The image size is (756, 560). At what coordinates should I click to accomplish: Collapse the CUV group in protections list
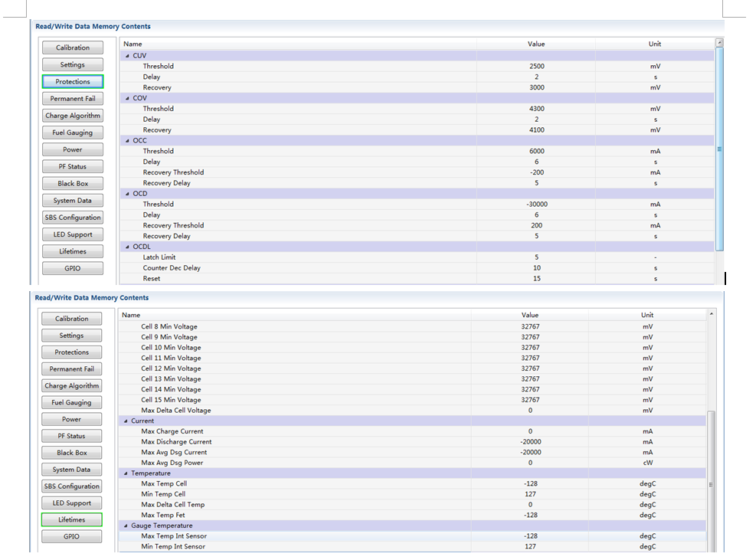coord(127,56)
